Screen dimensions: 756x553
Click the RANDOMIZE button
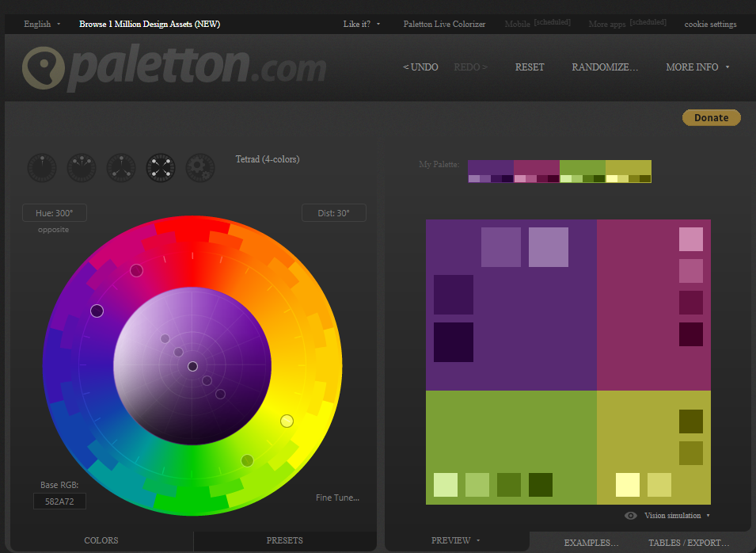(605, 67)
